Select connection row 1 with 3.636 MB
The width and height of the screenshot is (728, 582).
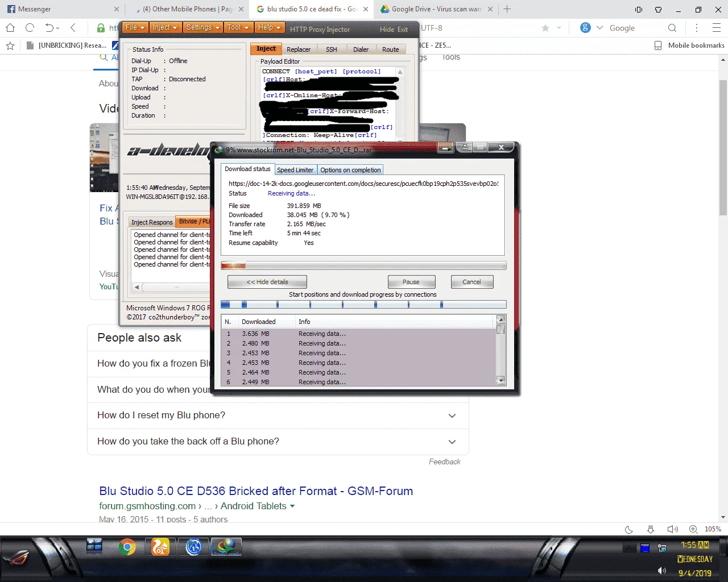tap(359, 334)
